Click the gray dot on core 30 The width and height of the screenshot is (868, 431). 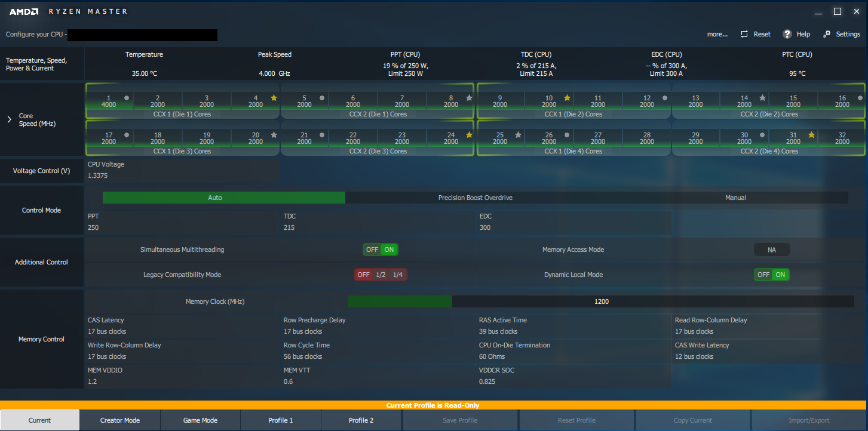coord(762,135)
